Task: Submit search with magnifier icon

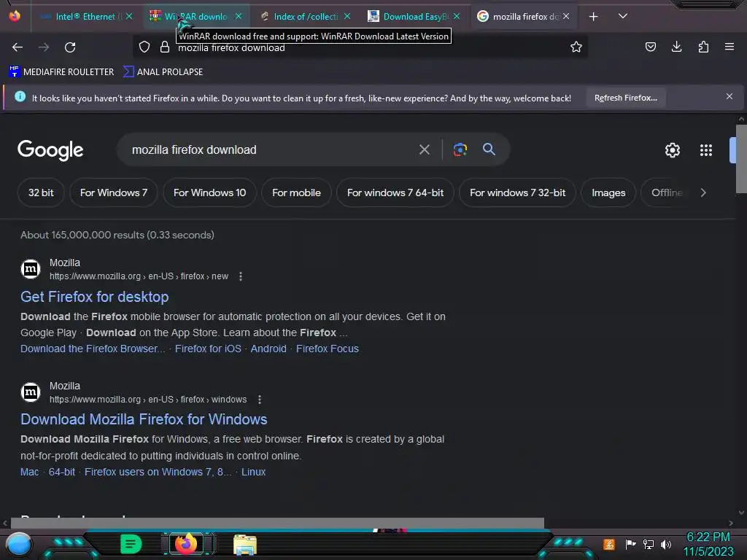Action: coord(489,149)
